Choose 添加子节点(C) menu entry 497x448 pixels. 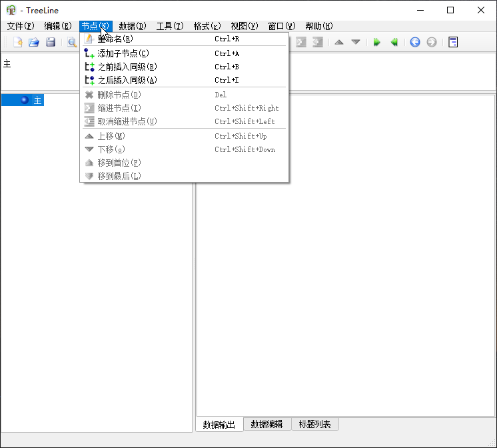point(184,53)
